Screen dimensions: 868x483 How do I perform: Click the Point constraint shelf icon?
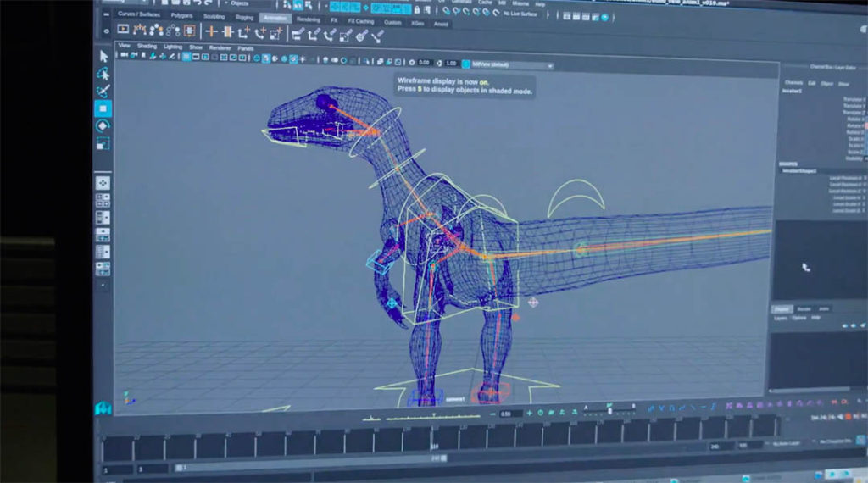click(x=314, y=36)
